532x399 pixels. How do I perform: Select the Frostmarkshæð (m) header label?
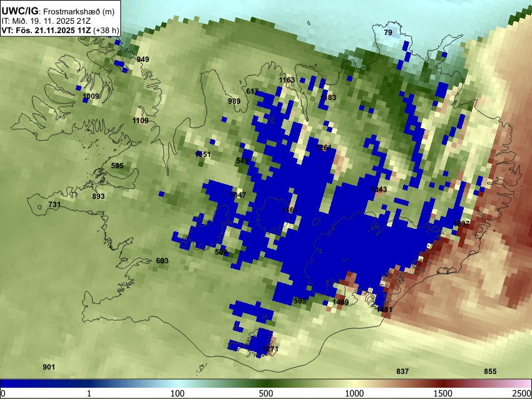coord(79,11)
